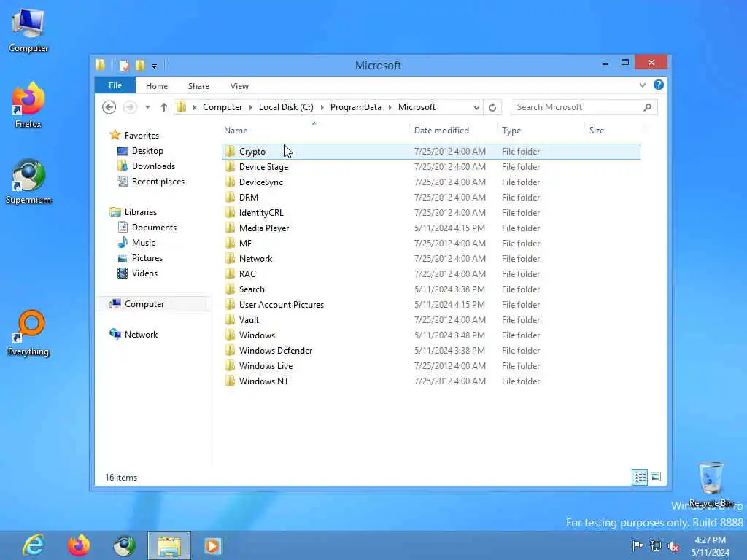Screen dimensions: 747x560
Task: Select Libraries in the navigation pane
Action: (x=141, y=212)
